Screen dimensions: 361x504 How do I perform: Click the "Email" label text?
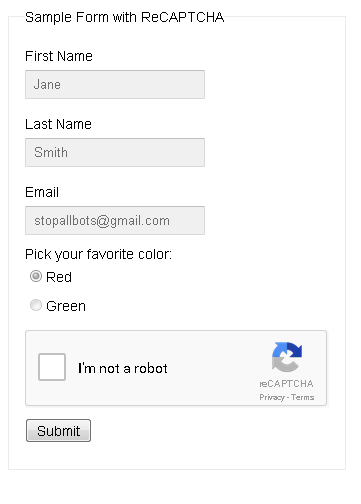pyautogui.click(x=42, y=192)
